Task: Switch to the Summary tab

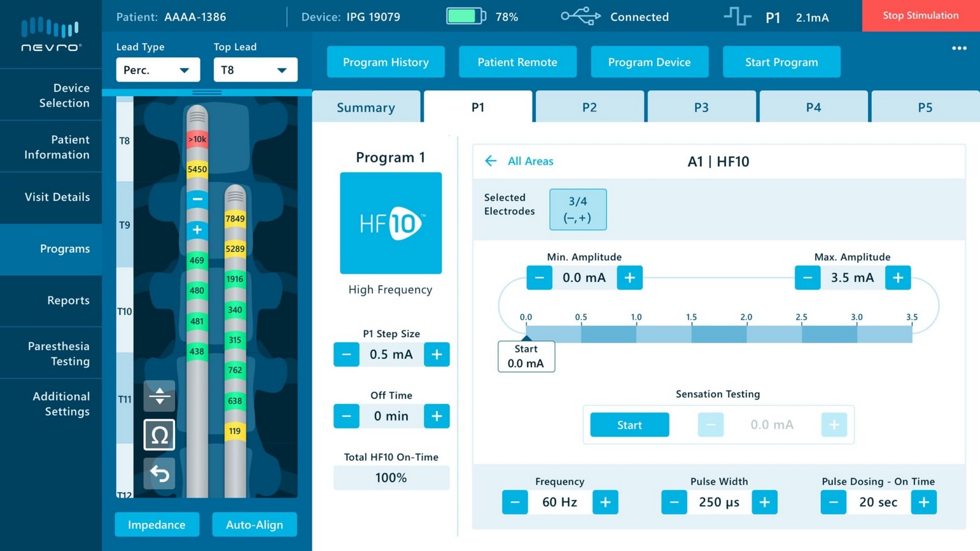Action: click(366, 107)
